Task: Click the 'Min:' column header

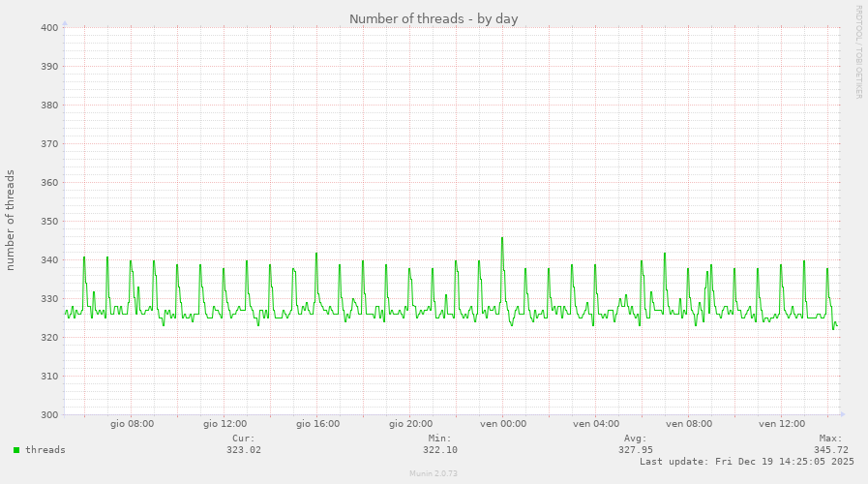Action: tap(440, 439)
